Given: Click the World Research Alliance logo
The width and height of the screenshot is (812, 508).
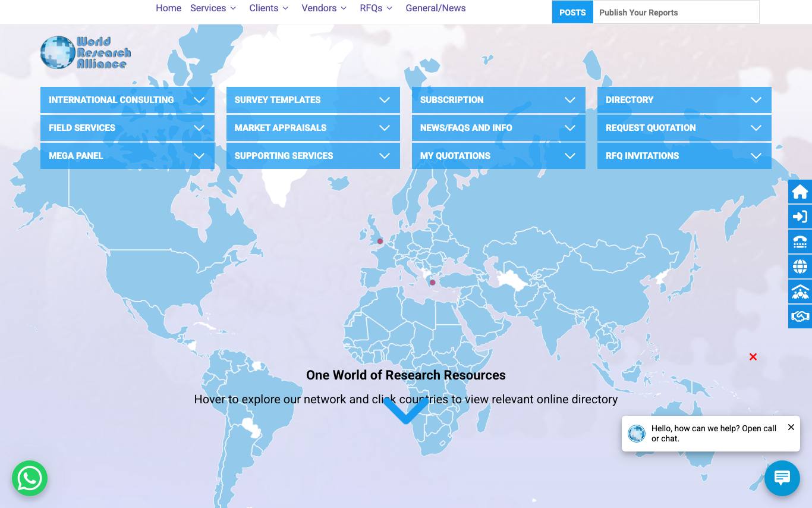Looking at the screenshot, I should pyautogui.click(x=86, y=52).
